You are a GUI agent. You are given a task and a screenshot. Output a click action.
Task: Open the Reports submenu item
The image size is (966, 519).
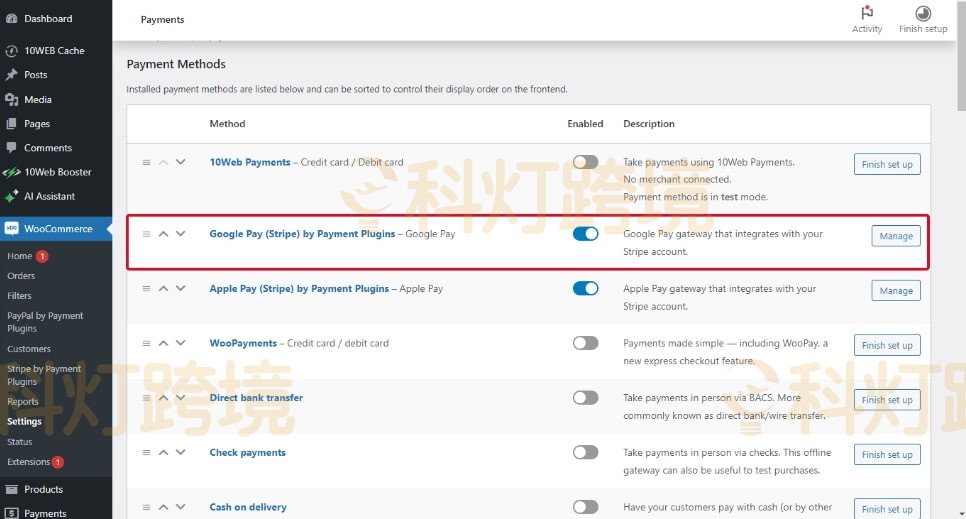[23, 401]
